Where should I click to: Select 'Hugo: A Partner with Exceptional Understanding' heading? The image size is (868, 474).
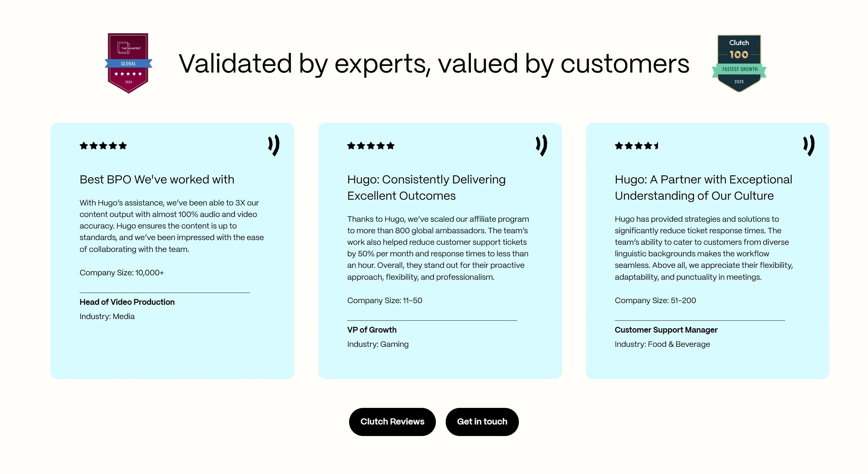coord(703,187)
